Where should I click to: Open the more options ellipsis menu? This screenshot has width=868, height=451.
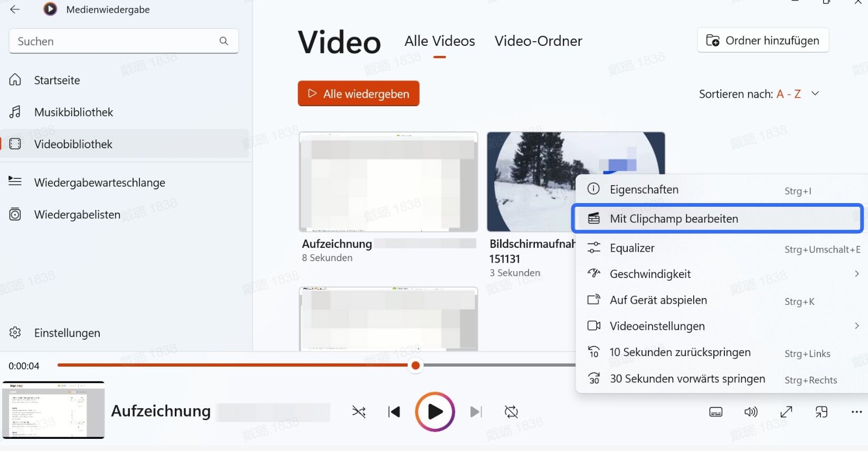(x=856, y=412)
